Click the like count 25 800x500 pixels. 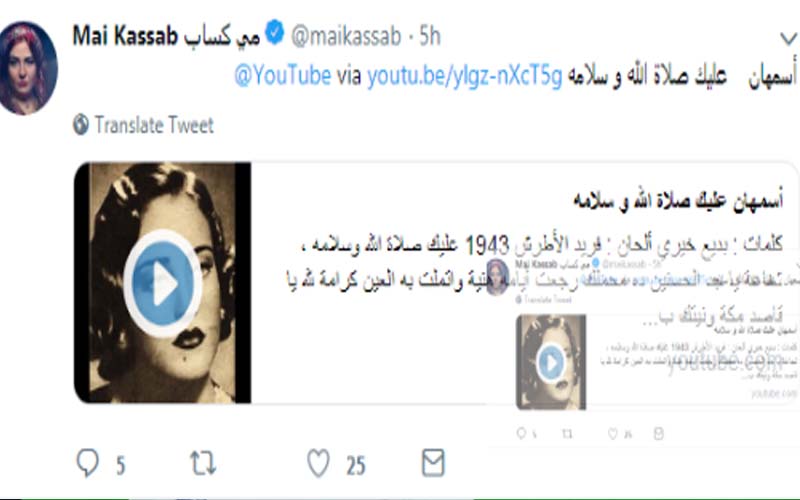tap(356, 465)
